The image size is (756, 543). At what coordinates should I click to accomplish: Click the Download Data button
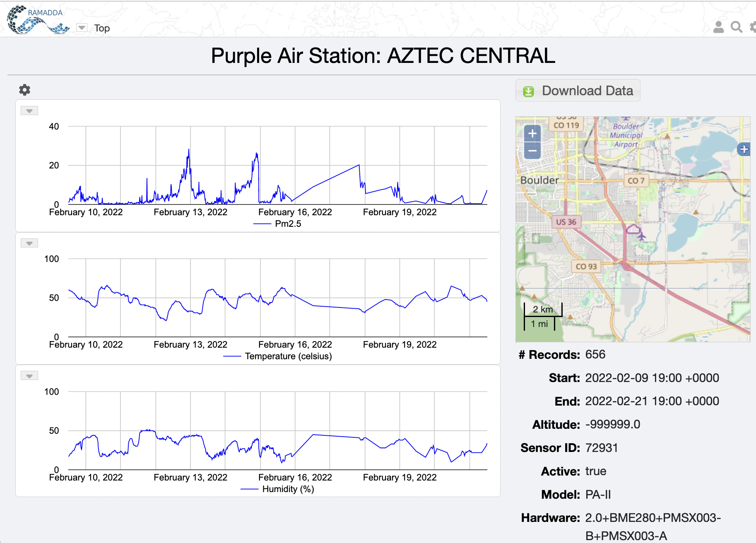pyautogui.click(x=578, y=90)
